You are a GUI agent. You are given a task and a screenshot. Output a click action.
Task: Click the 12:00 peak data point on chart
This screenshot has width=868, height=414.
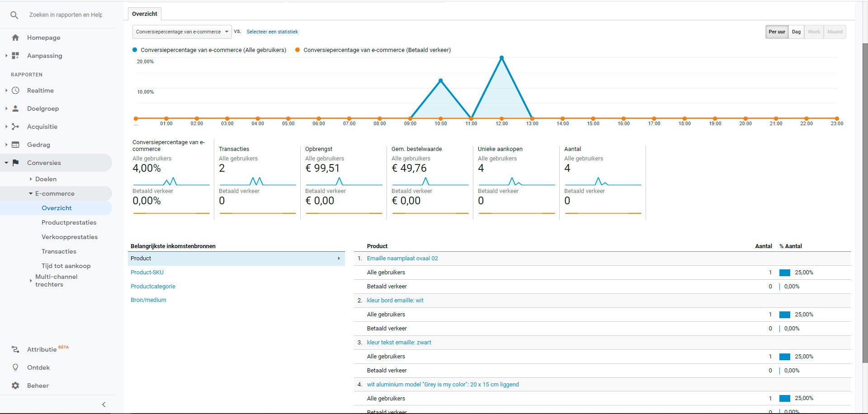pyautogui.click(x=501, y=58)
